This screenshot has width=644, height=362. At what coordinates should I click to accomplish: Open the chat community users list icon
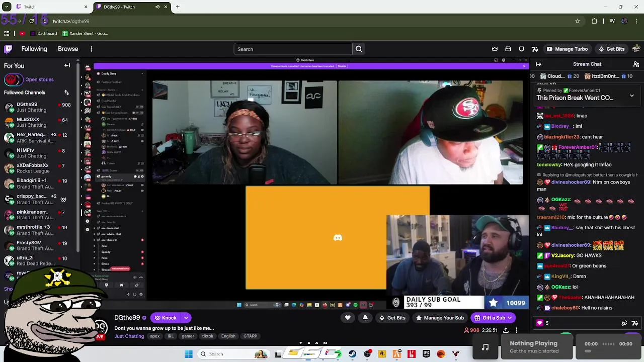pos(636,64)
